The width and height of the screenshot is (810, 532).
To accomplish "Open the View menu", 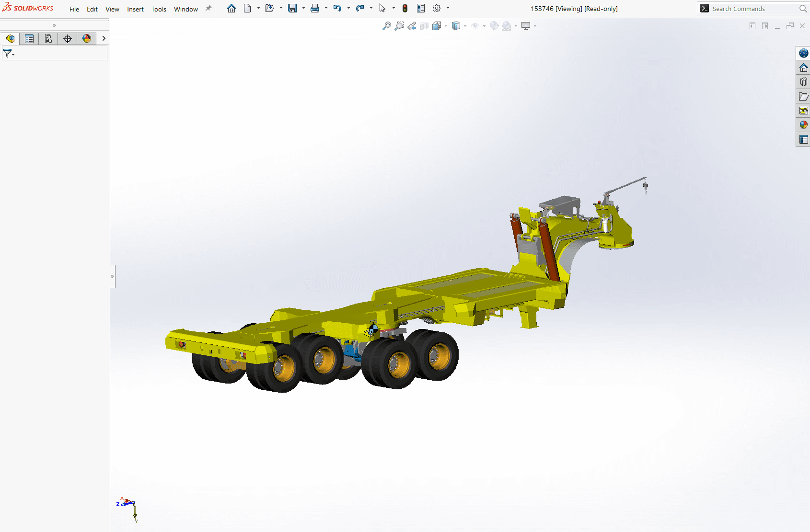I will point(112,9).
